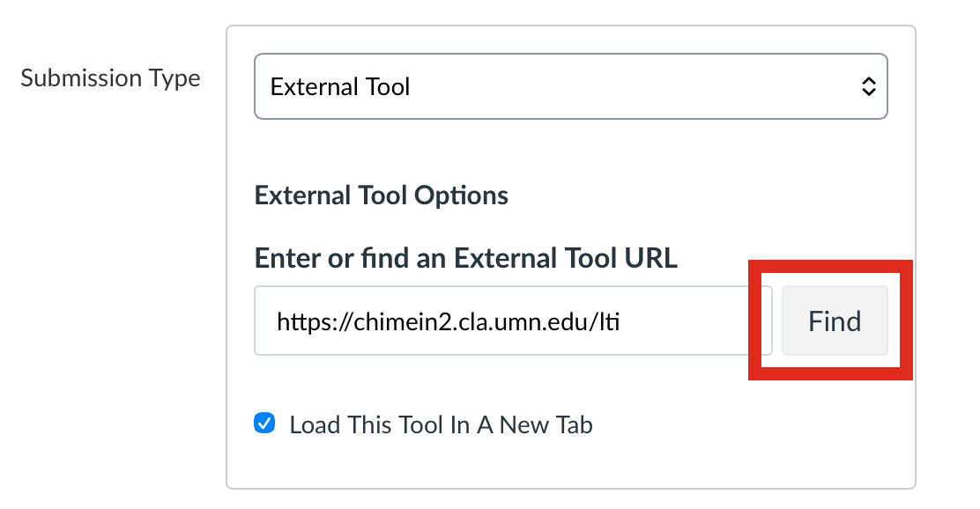Click the Load This Tool label text
The height and width of the screenshot is (509, 980).
click(441, 424)
